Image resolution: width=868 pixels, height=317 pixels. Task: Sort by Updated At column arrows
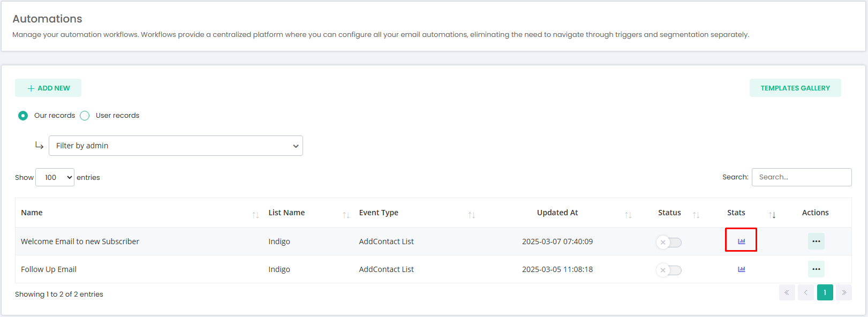pyautogui.click(x=628, y=215)
